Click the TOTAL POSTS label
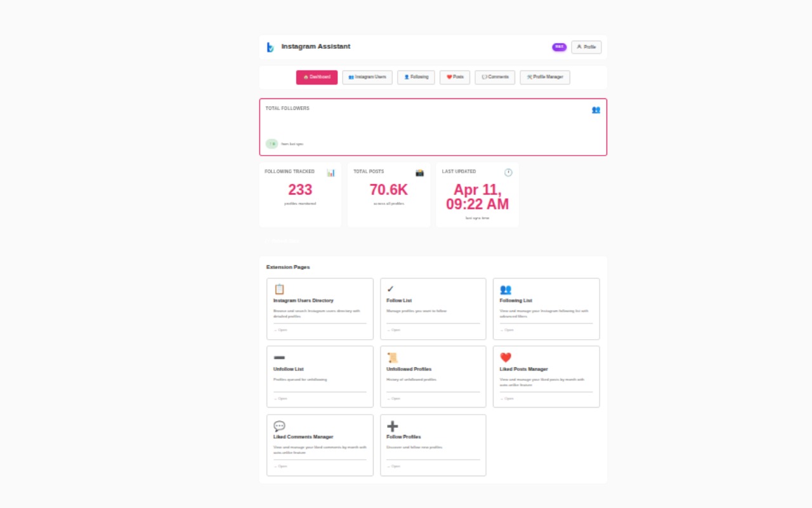The image size is (812, 508). pyautogui.click(x=369, y=171)
